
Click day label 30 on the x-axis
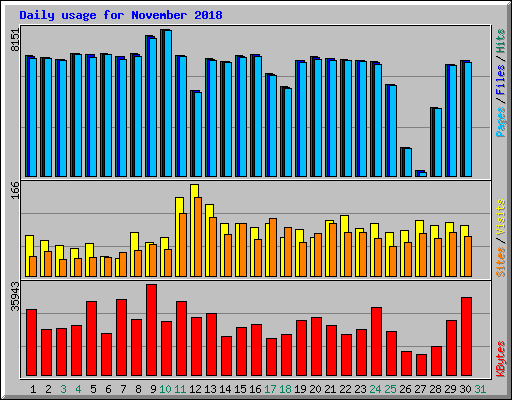(465, 389)
